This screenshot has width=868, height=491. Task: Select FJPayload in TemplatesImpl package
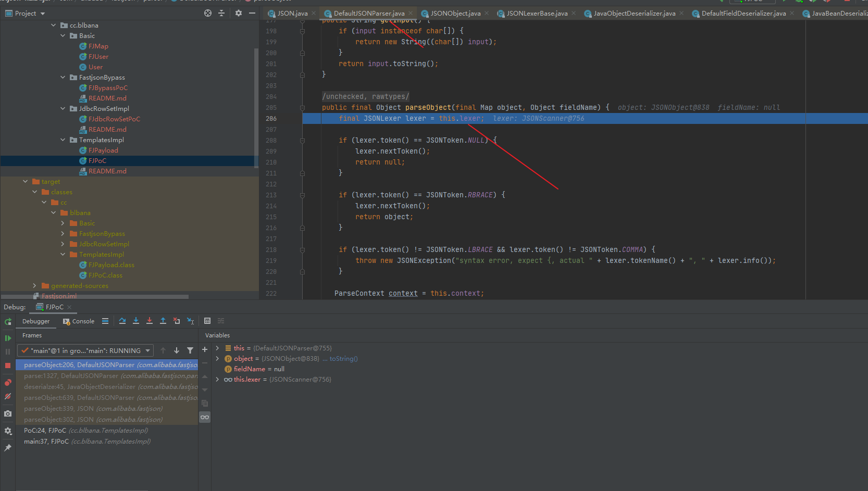click(x=103, y=150)
